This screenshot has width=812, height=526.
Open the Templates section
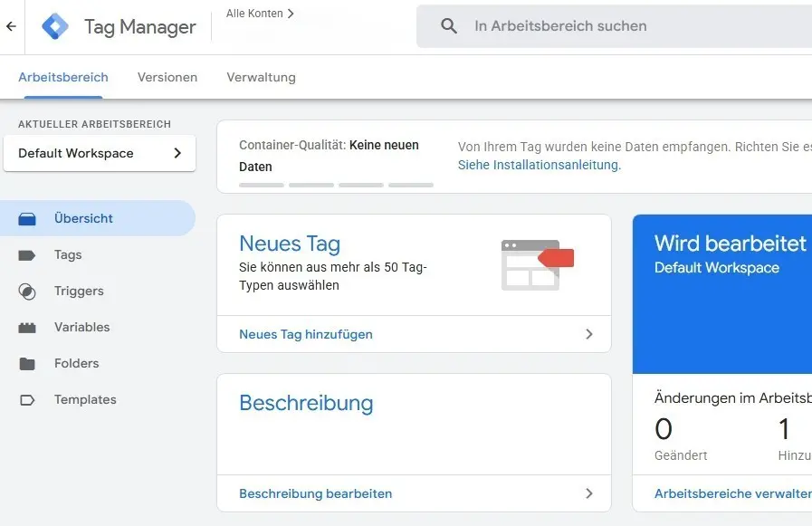(85, 399)
